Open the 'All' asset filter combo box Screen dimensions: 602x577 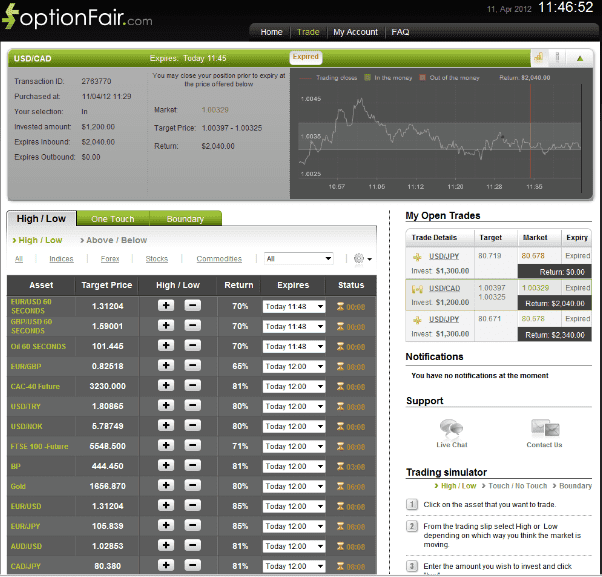point(299,258)
